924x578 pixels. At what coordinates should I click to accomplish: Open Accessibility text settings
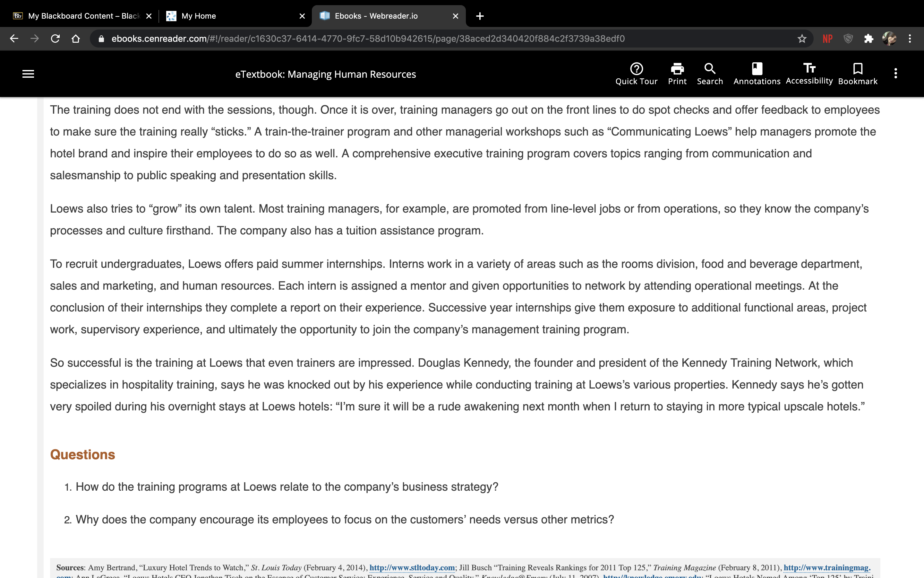[809, 74]
